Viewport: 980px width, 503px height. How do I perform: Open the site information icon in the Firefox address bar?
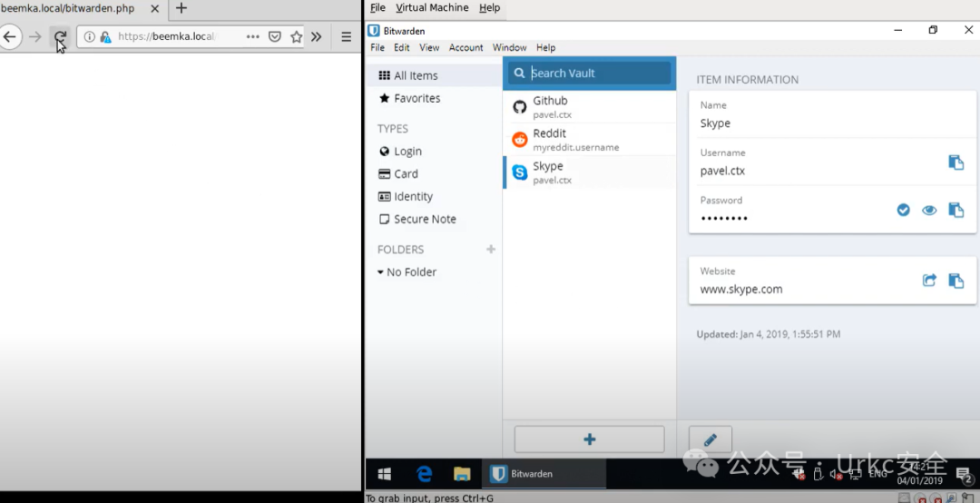[x=89, y=37]
